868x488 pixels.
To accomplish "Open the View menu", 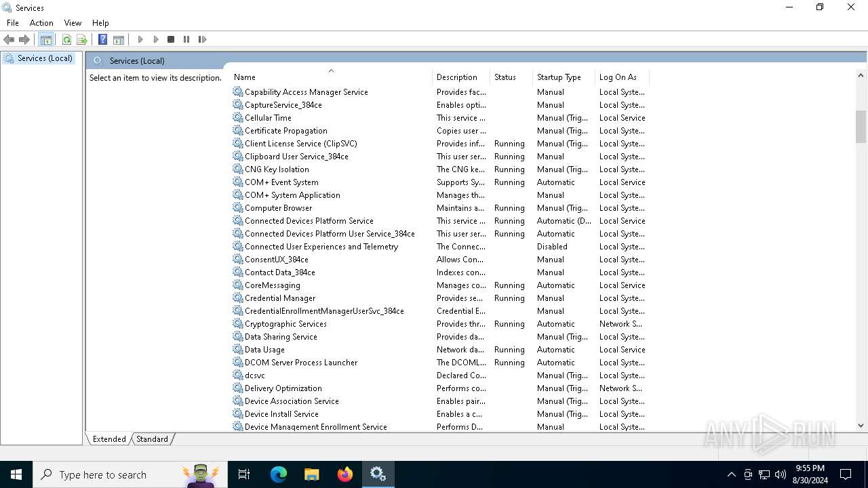I will coord(73,23).
